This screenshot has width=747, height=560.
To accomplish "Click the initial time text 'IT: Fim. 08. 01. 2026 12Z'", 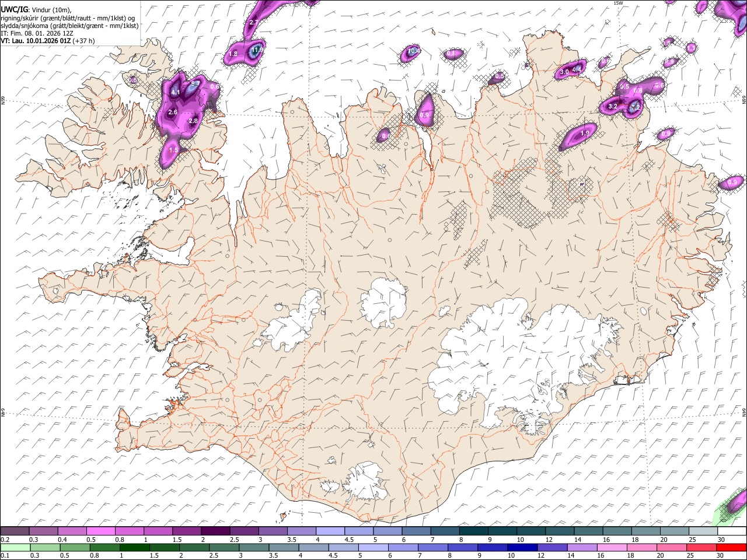I will tap(37, 33).
